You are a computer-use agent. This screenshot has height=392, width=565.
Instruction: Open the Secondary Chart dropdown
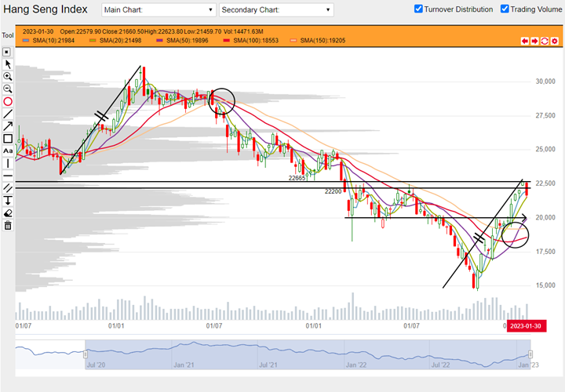point(276,10)
